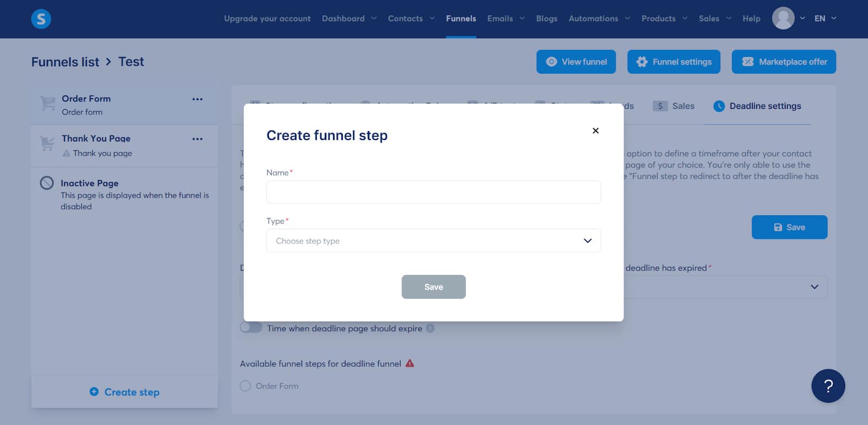
Task: Open the EN language dropdown
Action: pos(825,18)
